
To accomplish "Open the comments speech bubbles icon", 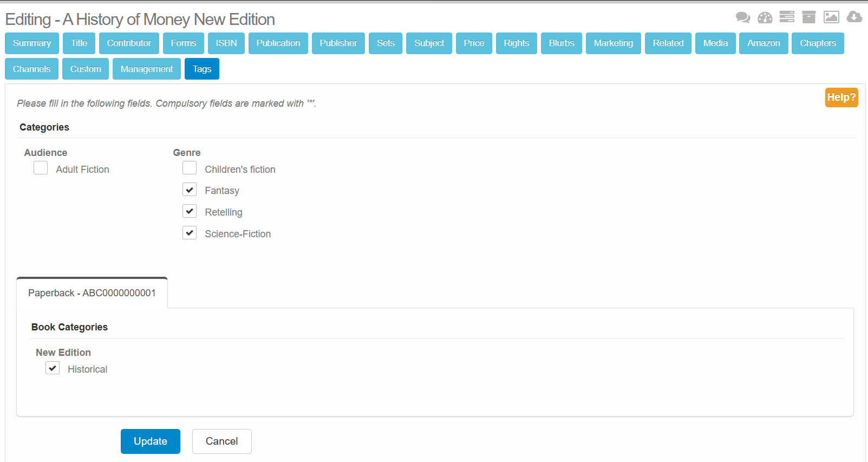I will click(x=742, y=18).
